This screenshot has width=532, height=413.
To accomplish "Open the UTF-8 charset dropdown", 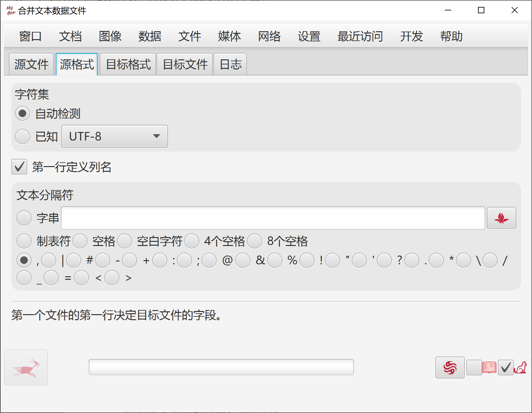I will tap(115, 136).
